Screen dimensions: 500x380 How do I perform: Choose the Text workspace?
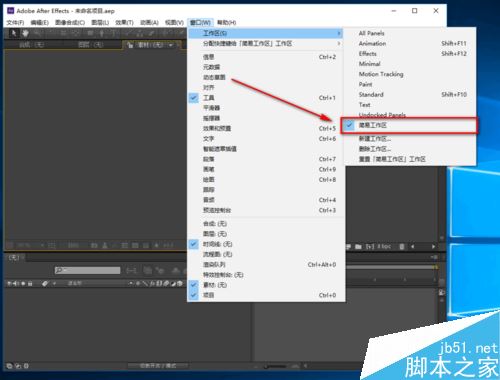[x=410, y=105]
